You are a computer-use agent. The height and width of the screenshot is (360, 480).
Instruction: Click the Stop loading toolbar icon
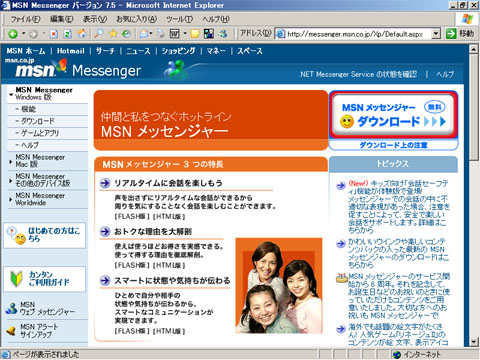[54, 34]
